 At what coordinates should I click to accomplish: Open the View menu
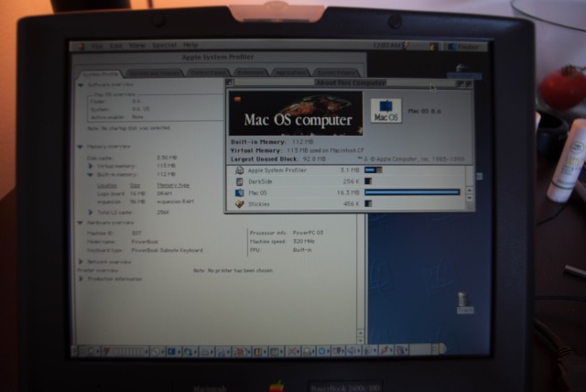click(136, 46)
